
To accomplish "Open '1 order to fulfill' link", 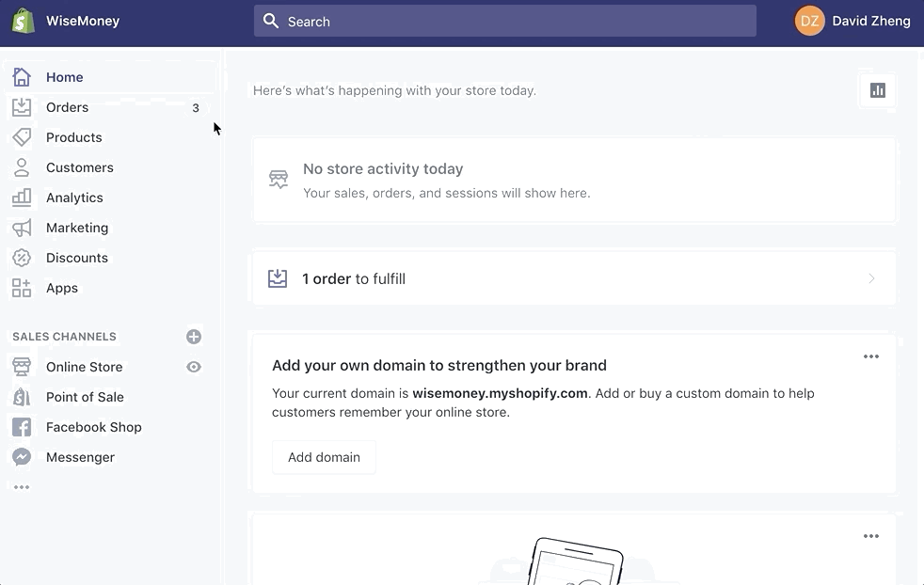I will [x=354, y=278].
